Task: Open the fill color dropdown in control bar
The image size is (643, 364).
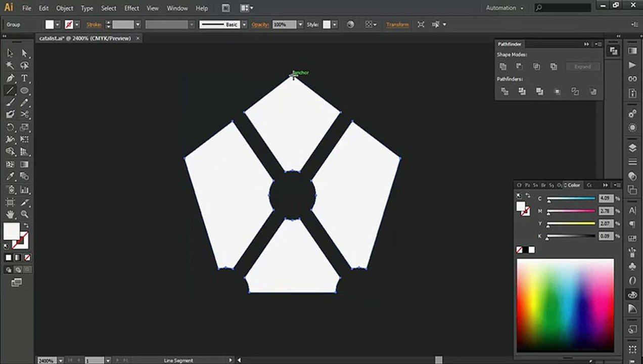Action: 57,24
